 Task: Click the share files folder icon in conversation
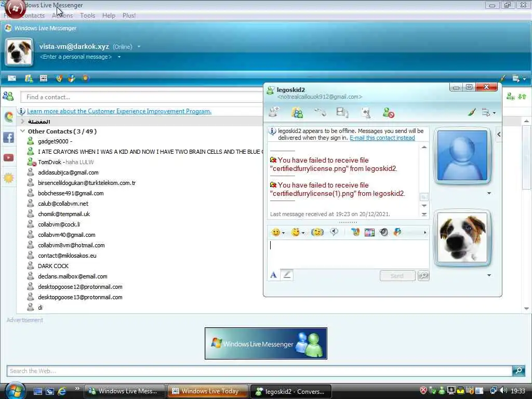[297, 112]
